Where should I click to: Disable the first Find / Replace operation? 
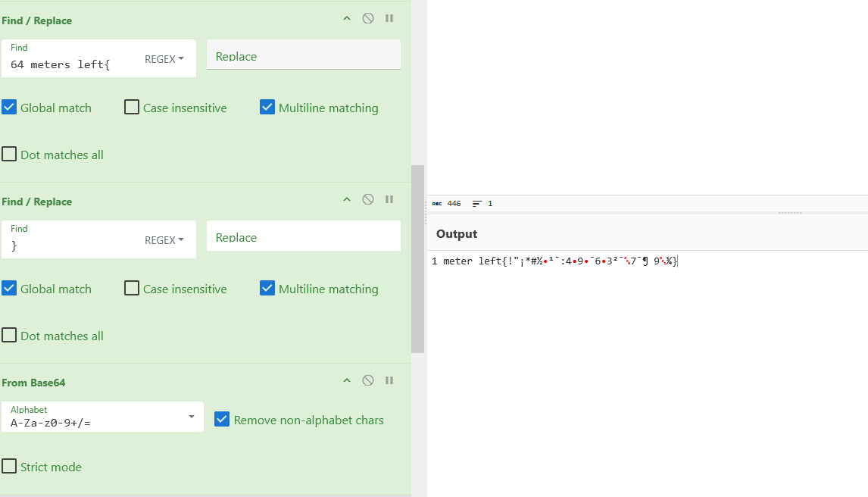(x=368, y=18)
